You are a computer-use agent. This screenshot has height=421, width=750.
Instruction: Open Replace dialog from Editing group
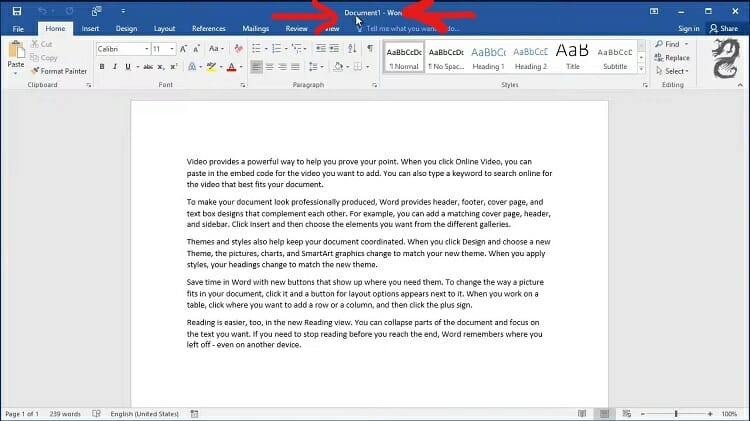(672, 57)
